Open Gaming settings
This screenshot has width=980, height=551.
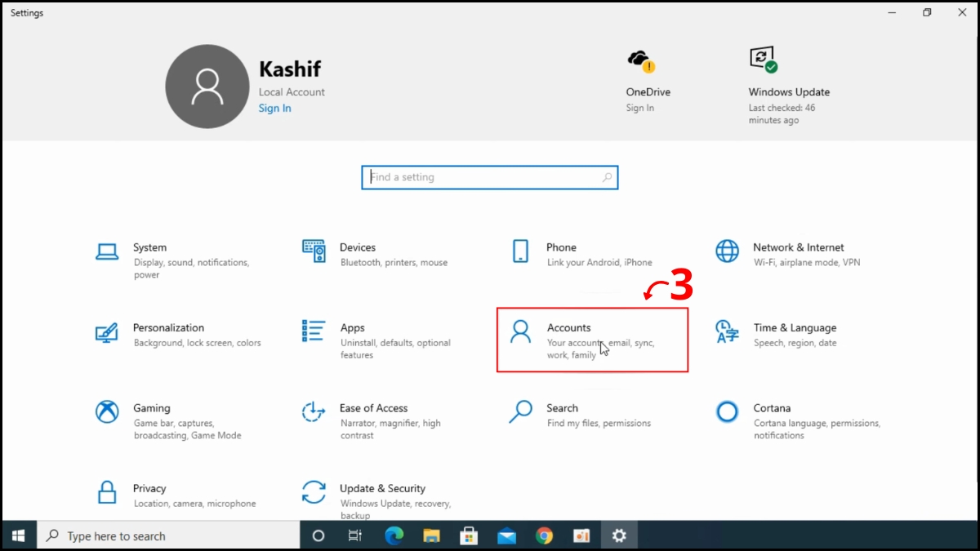tap(152, 408)
